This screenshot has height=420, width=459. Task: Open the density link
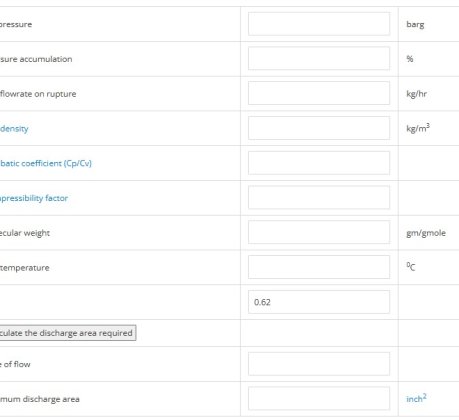(x=14, y=129)
